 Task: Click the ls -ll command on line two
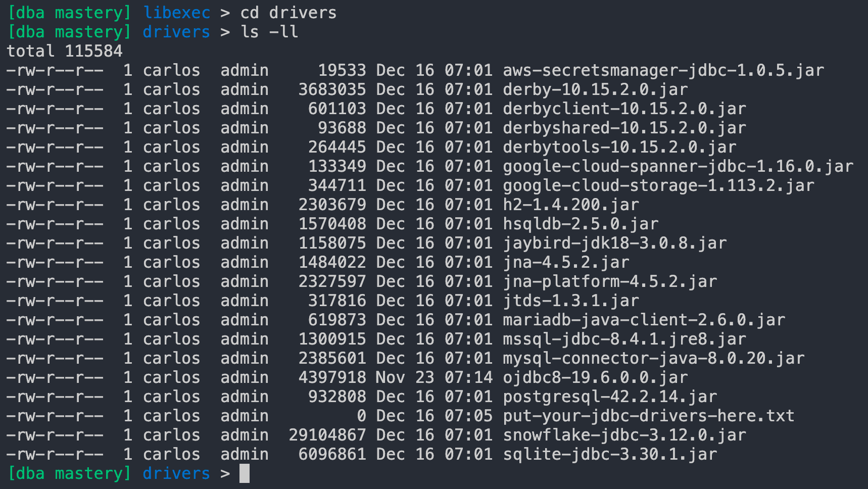coord(268,31)
